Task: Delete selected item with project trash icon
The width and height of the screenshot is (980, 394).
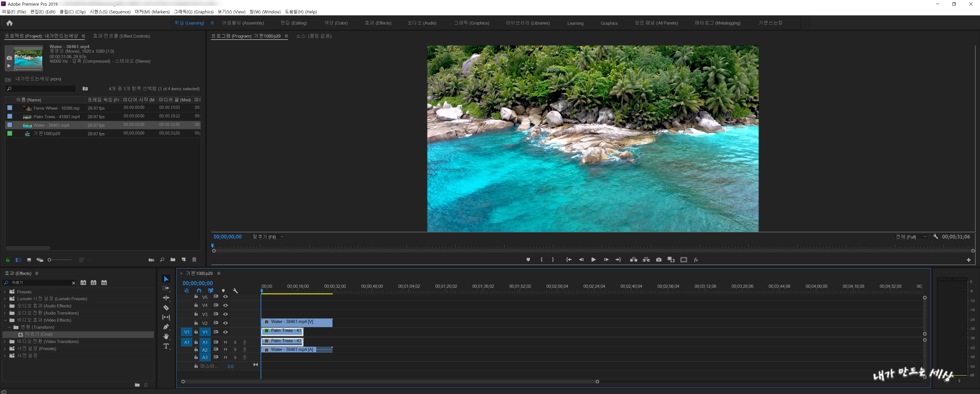Action: 194,260
